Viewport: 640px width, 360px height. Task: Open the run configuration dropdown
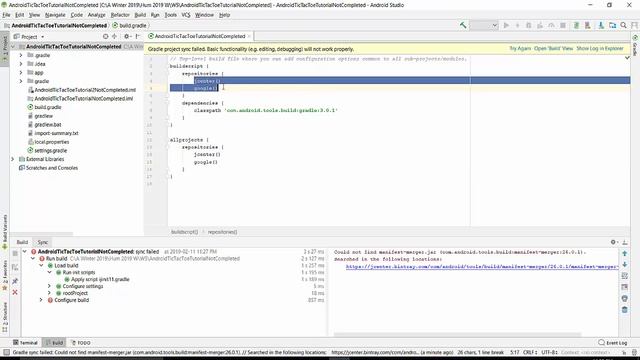click(x=484, y=25)
